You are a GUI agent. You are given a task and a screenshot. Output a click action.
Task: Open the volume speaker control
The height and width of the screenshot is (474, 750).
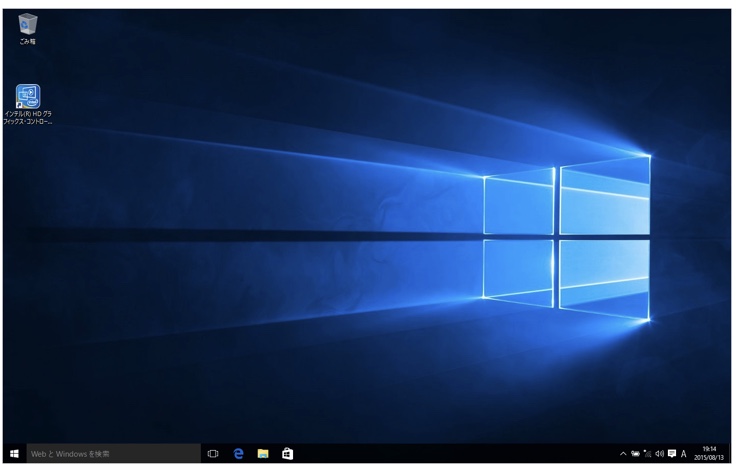coord(659,453)
